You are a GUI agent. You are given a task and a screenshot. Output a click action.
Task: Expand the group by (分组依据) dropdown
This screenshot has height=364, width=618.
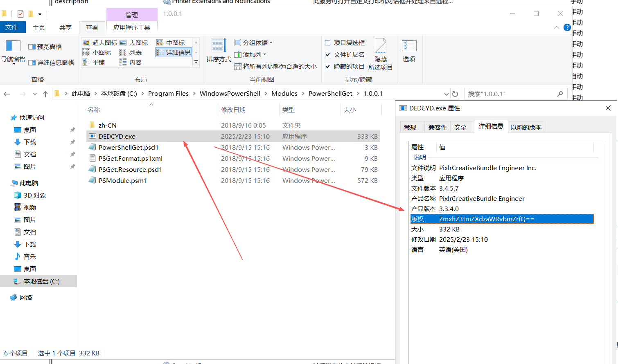tap(253, 43)
